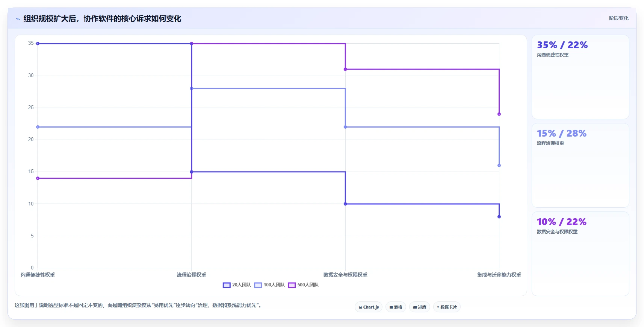644x327 pixels.
Task: Toggle the 100人团队 legend swatch
Action: click(258, 285)
